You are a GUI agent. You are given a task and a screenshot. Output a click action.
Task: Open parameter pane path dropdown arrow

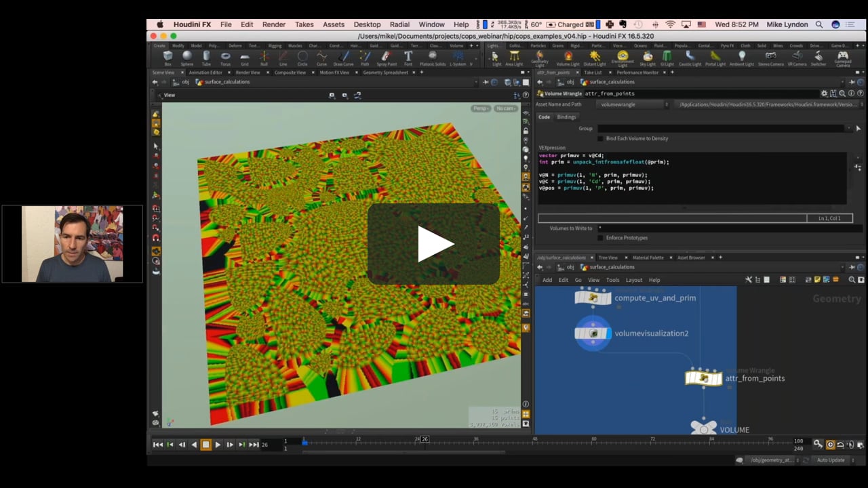(843, 82)
